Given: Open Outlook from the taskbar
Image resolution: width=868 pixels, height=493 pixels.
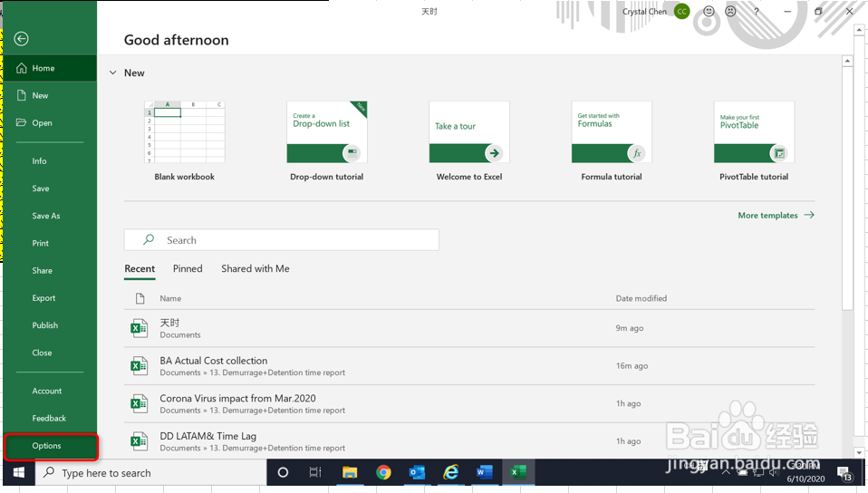Looking at the screenshot, I should (x=417, y=472).
